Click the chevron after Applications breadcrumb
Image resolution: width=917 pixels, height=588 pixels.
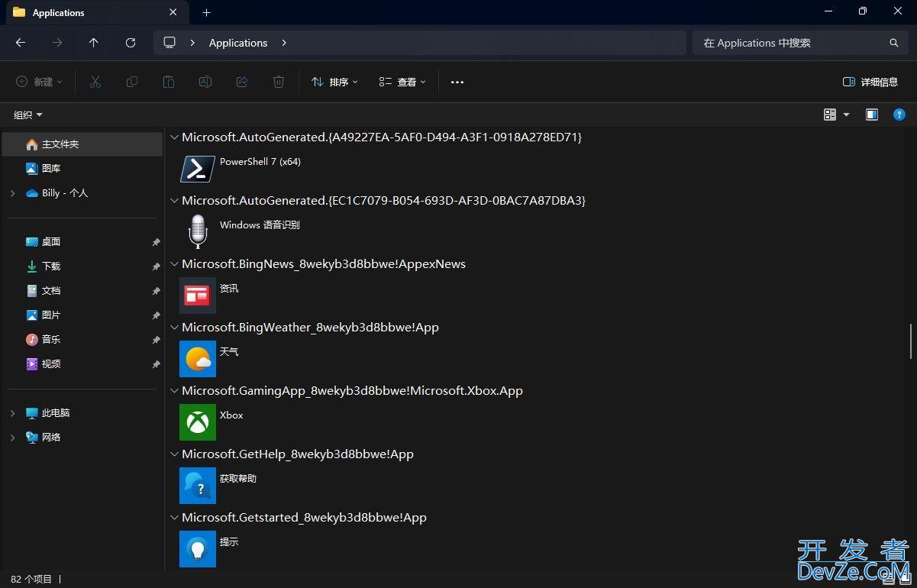pyautogui.click(x=284, y=43)
